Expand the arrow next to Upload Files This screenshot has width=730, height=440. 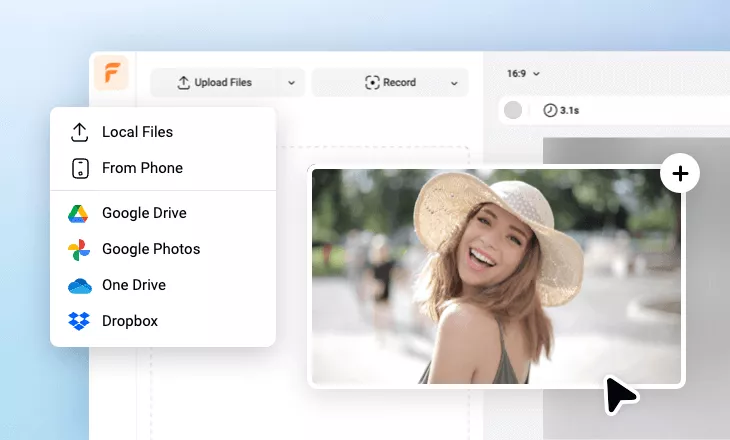click(x=291, y=83)
